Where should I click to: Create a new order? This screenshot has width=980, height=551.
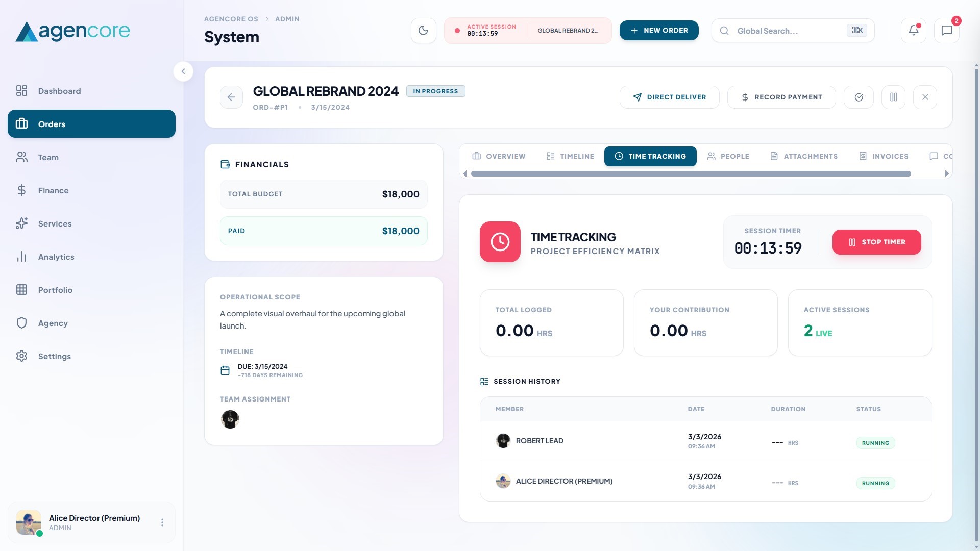[x=659, y=30]
